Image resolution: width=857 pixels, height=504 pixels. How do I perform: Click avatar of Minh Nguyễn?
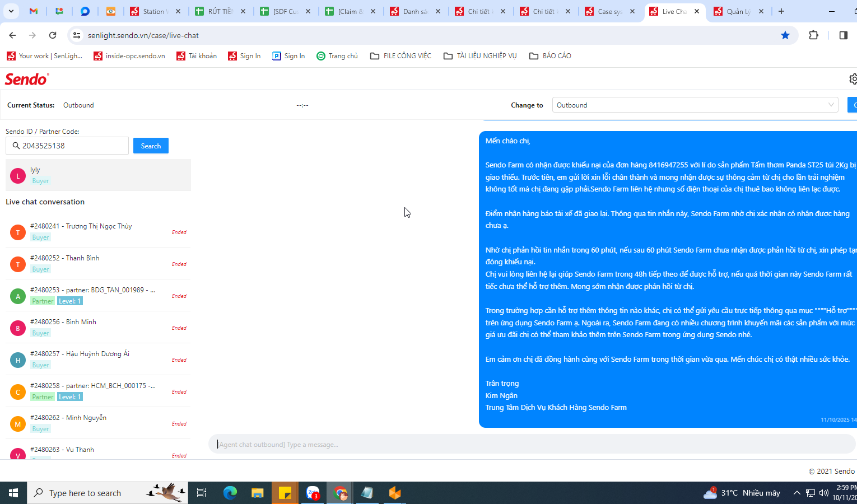coord(18,423)
